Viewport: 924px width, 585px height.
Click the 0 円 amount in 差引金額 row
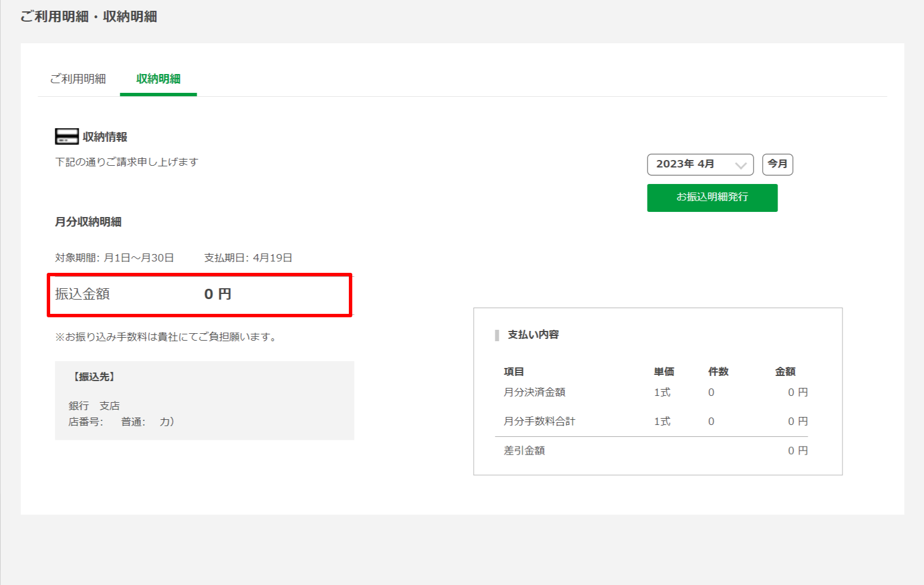click(798, 451)
